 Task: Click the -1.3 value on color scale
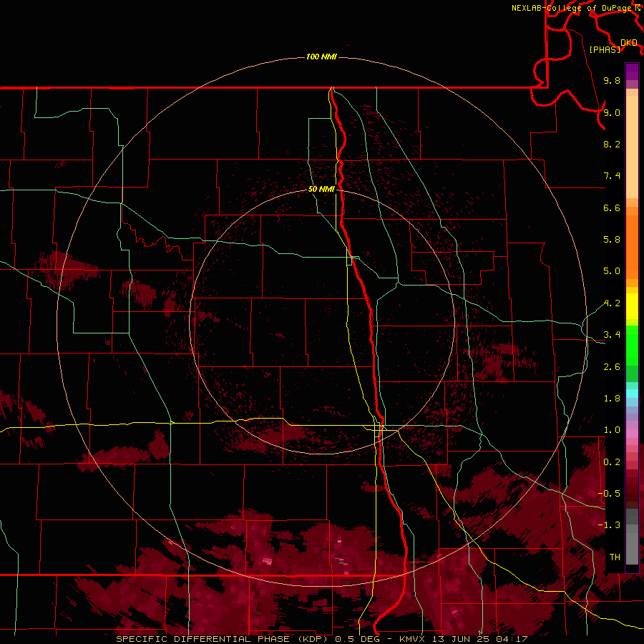pyautogui.click(x=609, y=525)
